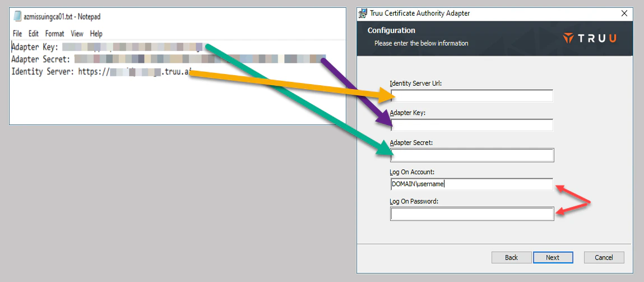Click the 'Identity Server Url:' label
This screenshot has width=644, height=282.
(x=416, y=84)
